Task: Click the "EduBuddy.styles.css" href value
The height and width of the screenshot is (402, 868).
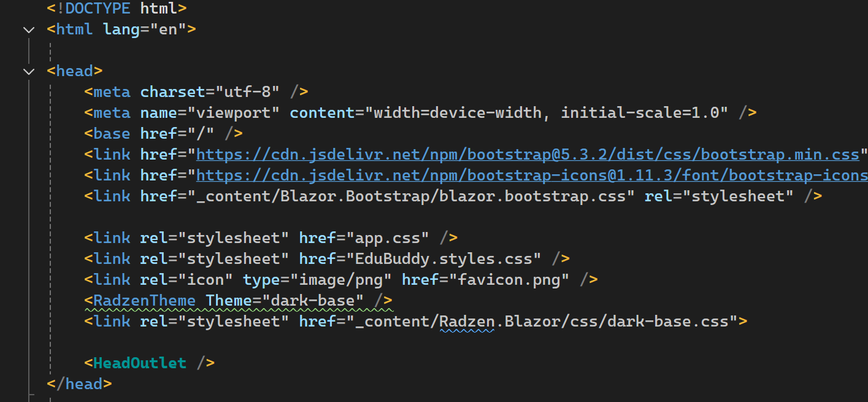Action: click(445, 259)
